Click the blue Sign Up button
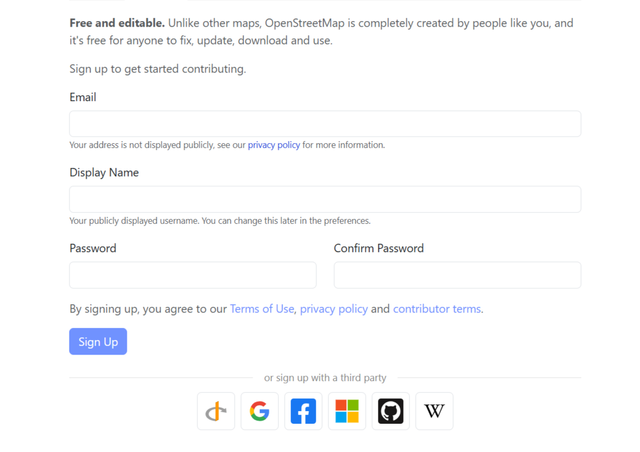This screenshot has width=640, height=452. tap(98, 341)
